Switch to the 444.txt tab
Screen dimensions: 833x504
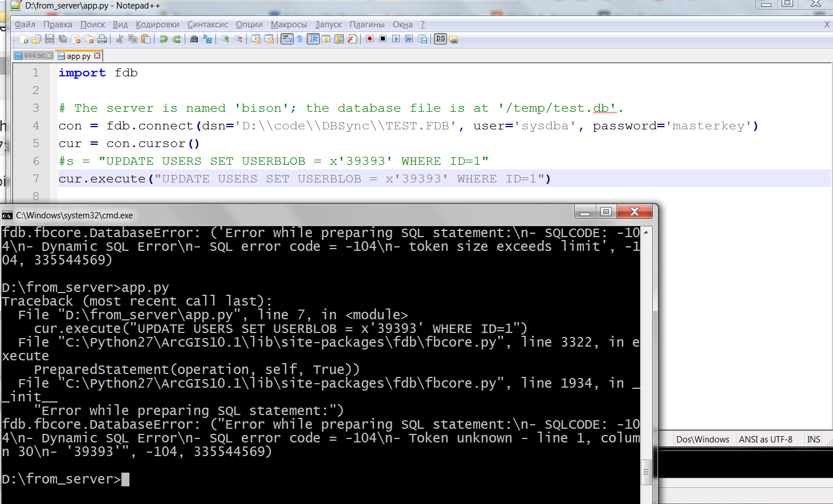pyautogui.click(x=34, y=56)
